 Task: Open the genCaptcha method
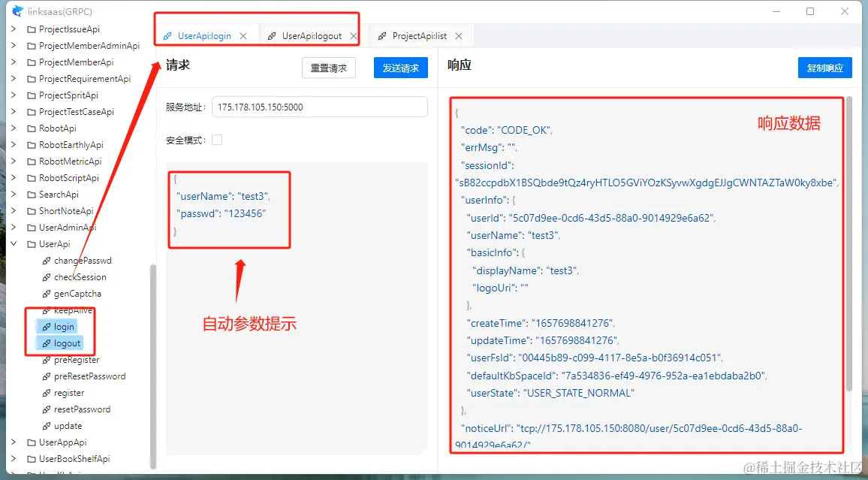tap(77, 294)
